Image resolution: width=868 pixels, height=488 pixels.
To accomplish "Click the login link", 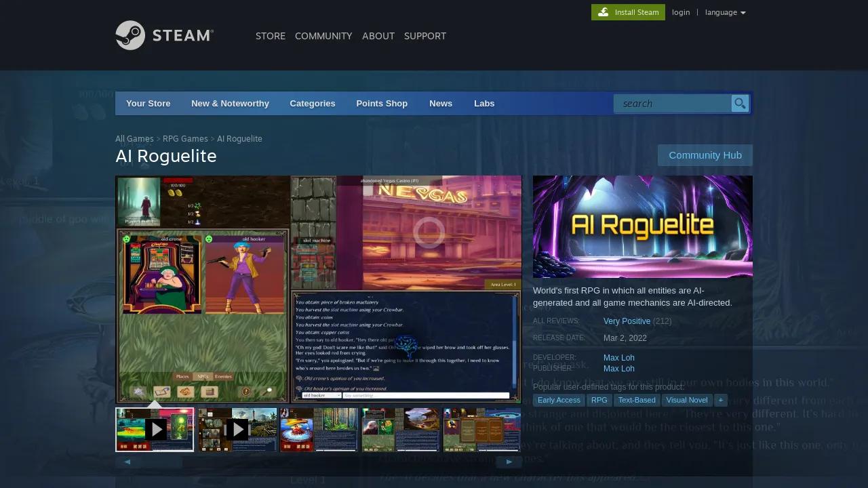I will click(681, 12).
